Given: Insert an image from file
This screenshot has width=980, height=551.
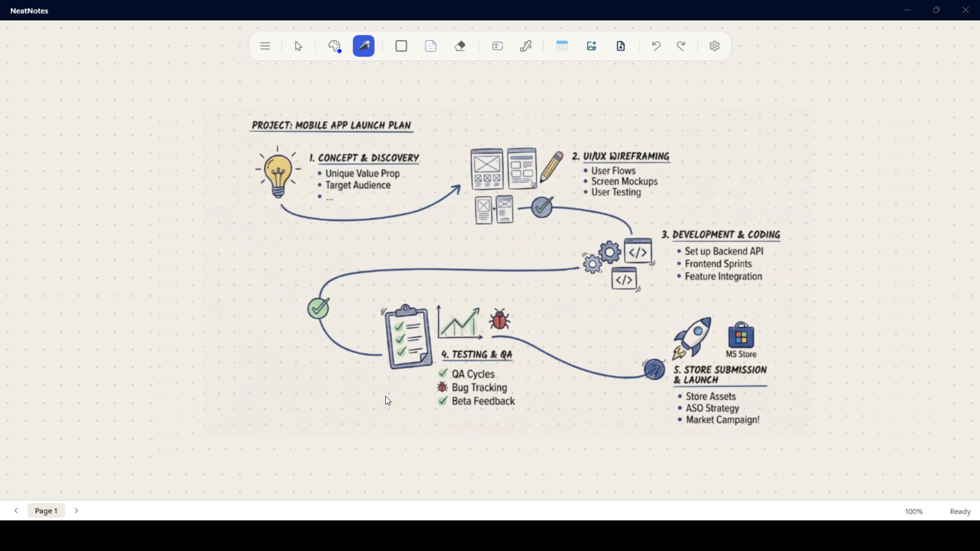Looking at the screenshot, I should (x=591, y=46).
